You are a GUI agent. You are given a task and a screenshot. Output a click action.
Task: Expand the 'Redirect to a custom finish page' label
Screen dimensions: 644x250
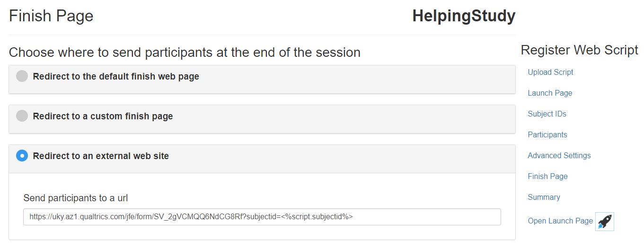[103, 116]
